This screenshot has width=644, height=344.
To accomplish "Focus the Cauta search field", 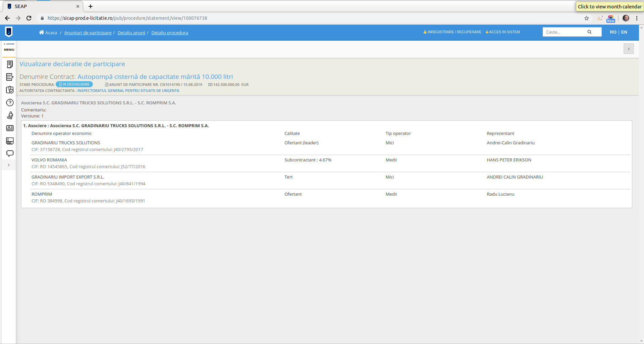I will [x=563, y=32].
